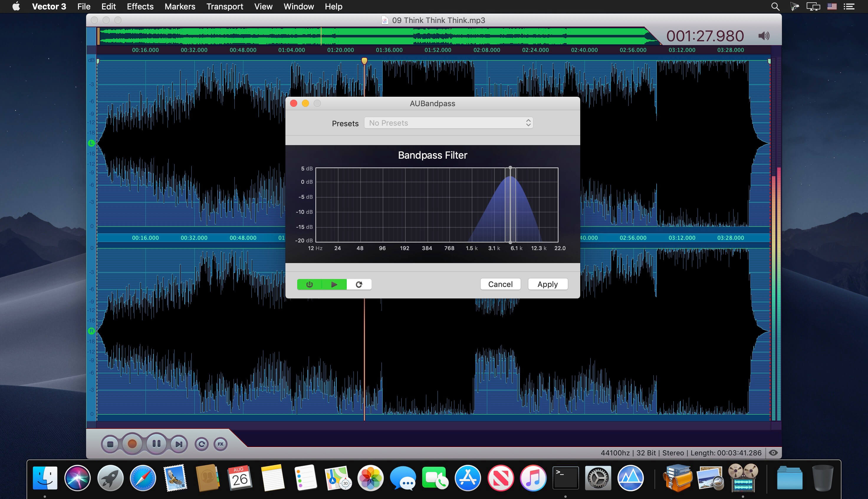The height and width of the screenshot is (499, 868).
Task: Open Launchpad from the Dock
Action: 110,478
